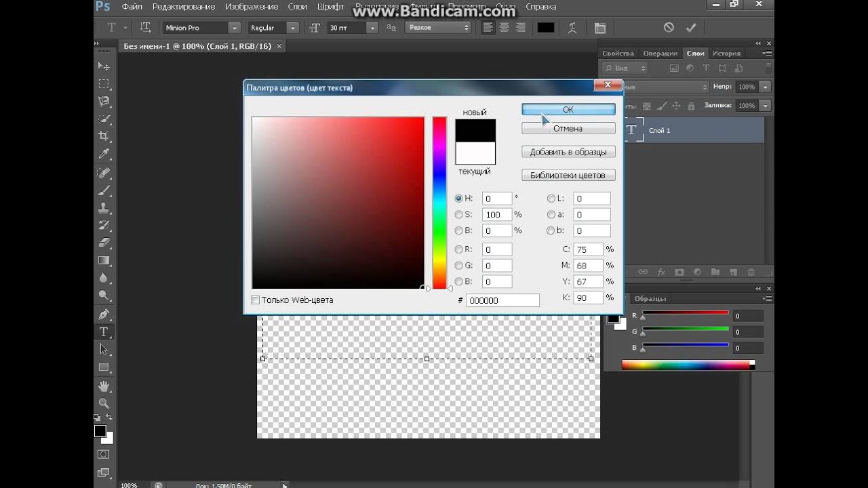Select the Clone Stamp tool
The image size is (868, 488).
pyautogui.click(x=104, y=208)
